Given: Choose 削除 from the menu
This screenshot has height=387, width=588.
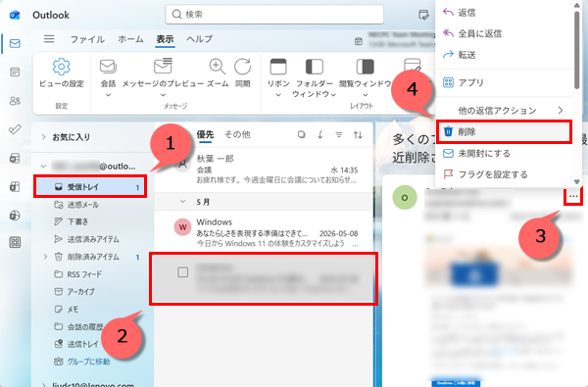Looking at the screenshot, I should tap(504, 131).
